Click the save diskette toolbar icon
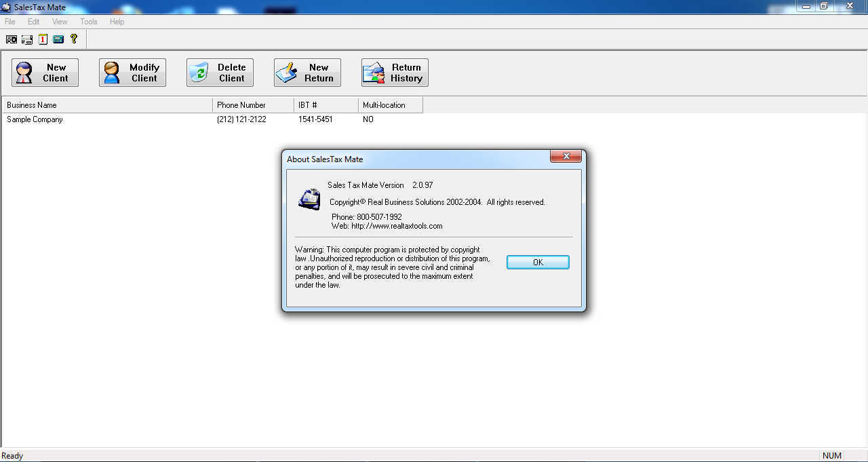The width and height of the screenshot is (868, 462). tap(26, 39)
